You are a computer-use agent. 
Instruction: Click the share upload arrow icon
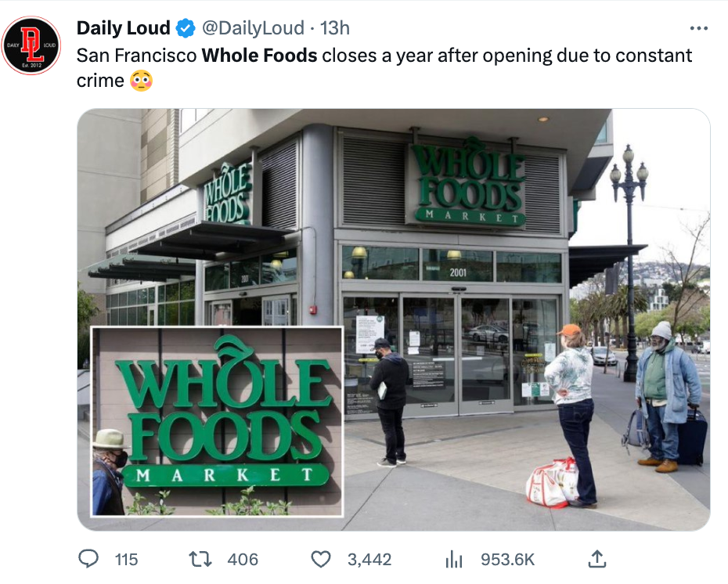coord(597,559)
